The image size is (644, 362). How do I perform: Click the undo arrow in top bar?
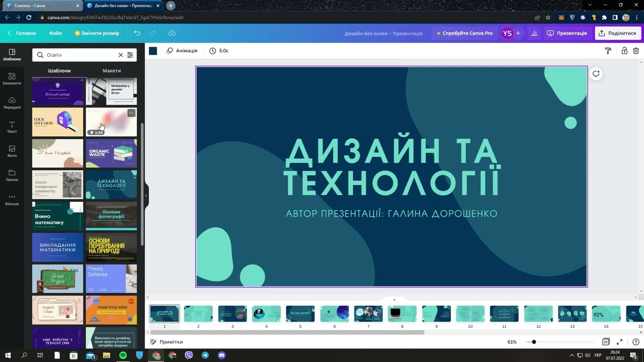(137, 33)
